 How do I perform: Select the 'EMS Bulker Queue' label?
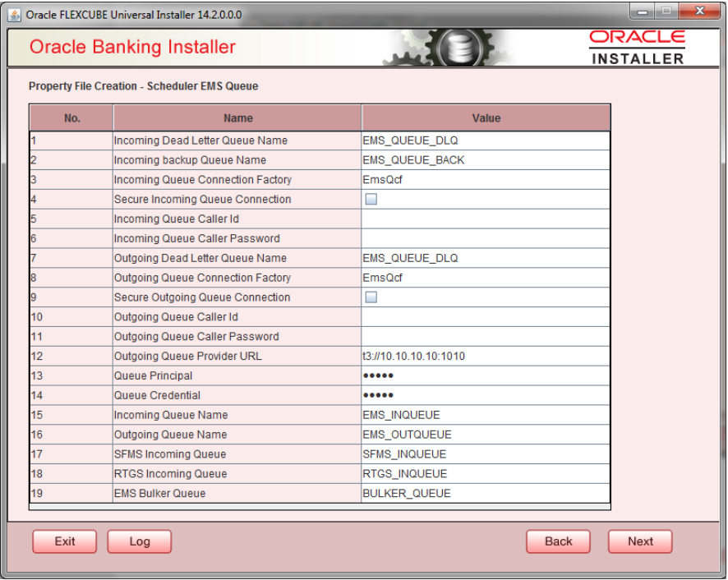pyautogui.click(x=159, y=493)
